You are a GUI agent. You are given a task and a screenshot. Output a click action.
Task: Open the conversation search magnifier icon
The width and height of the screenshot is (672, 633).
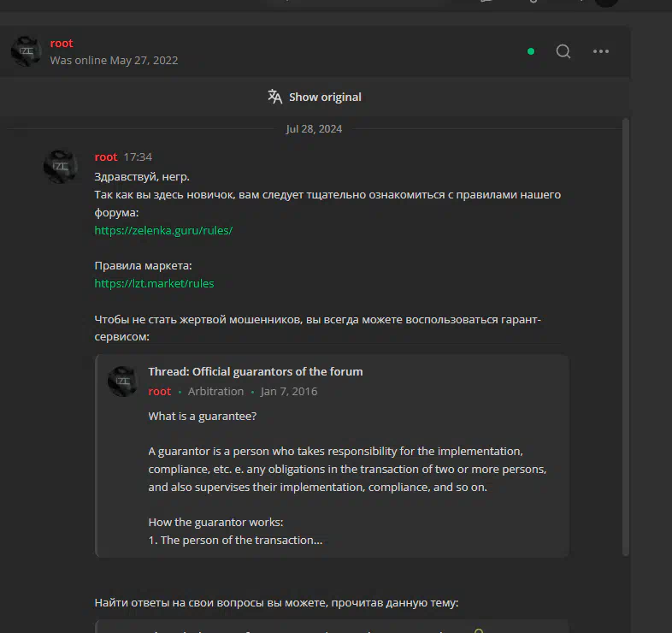click(563, 51)
